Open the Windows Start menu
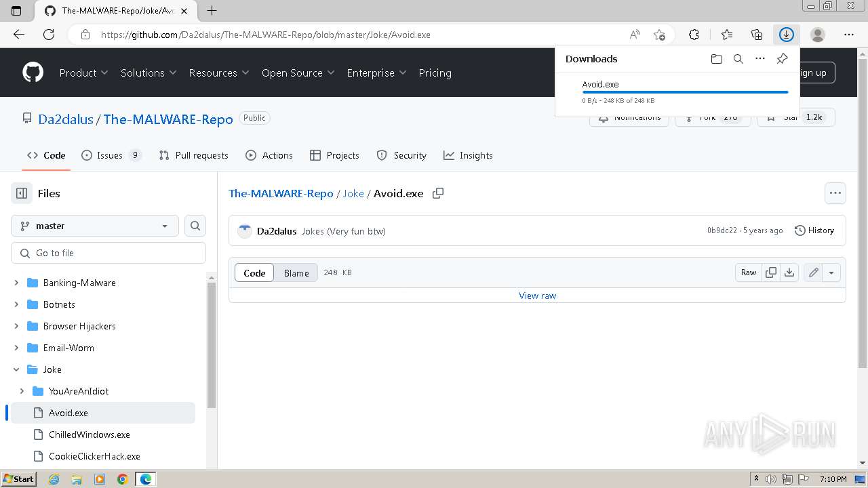The image size is (868, 488). pyautogui.click(x=19, y=479)
